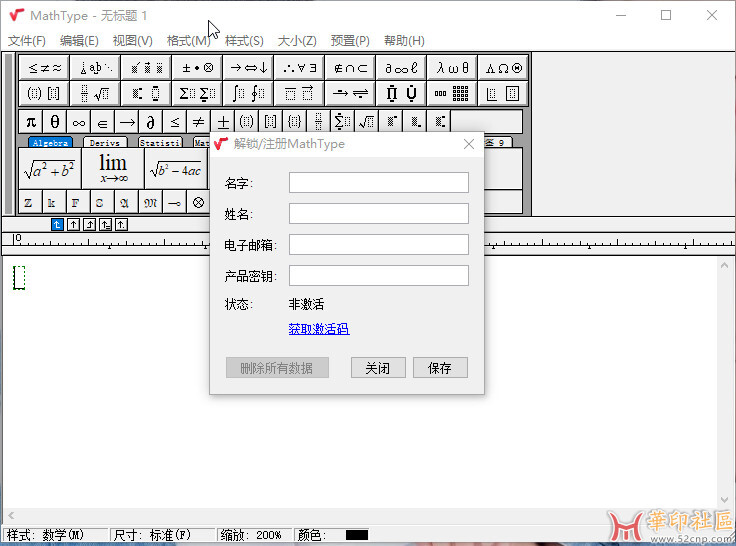Open underbar and overbar templates palette
Image resolution: width=736 pixels, height=546 pixels.
[x=299, y=93]
